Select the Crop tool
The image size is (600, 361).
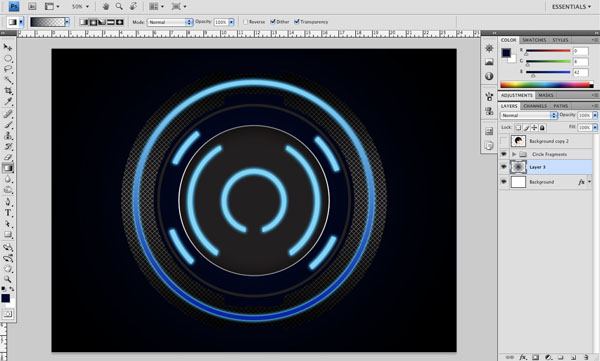click(x=8, y=91)
